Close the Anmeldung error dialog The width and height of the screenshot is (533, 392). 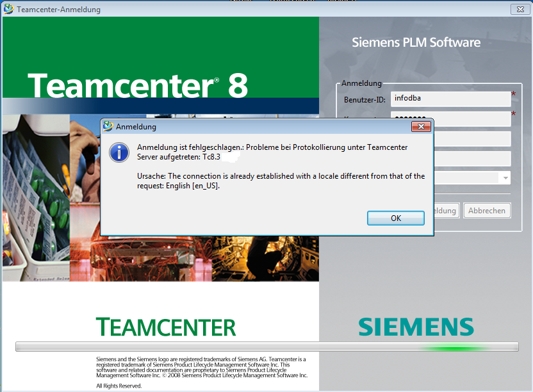click(x=421, y=126)
